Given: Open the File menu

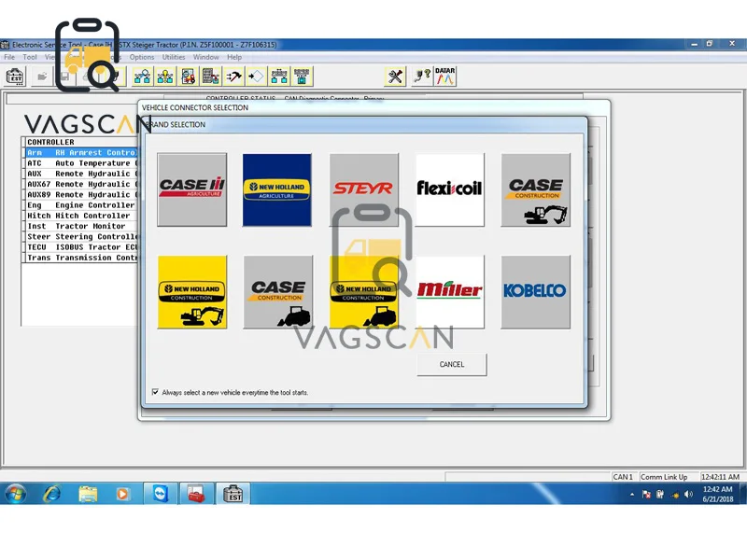Looking at the screenshot, I should coord(9,57).
